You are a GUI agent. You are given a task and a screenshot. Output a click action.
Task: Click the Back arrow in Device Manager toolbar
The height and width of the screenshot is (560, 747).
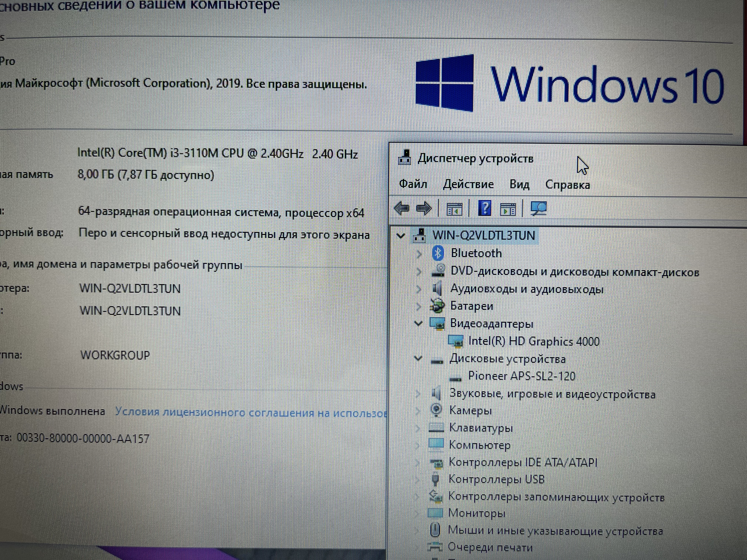[401, 208]
